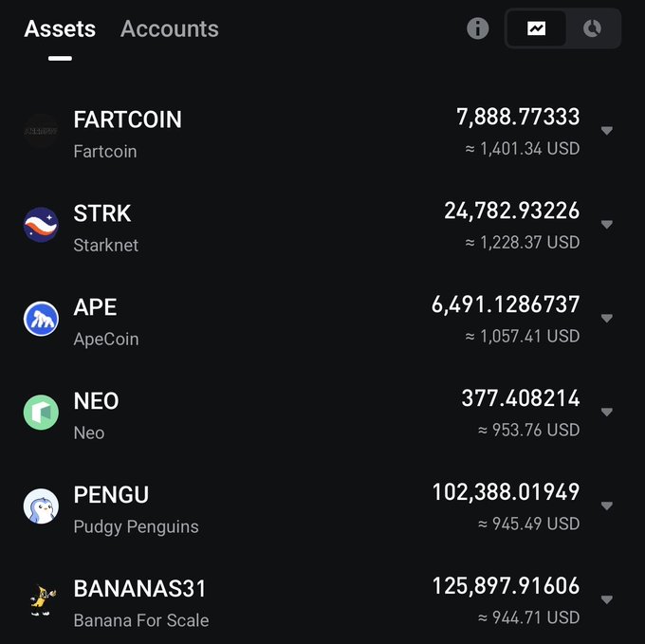Click the FARTCOIN coin logo
Viewport: 645px width, 644px height.
click(x=41, y=131)
